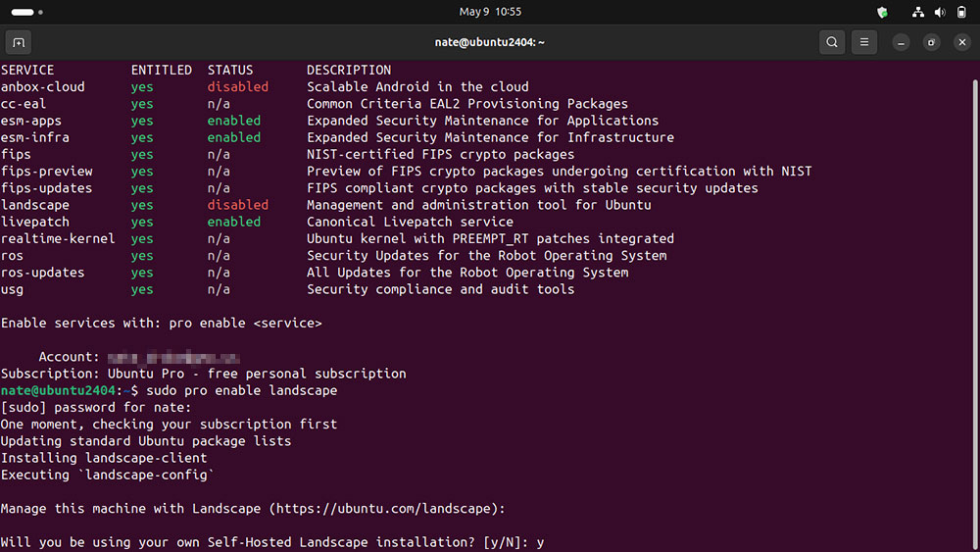Click the 'Subscription: Ubuntu Pro' line
The image size is (980, 552).
203,374
